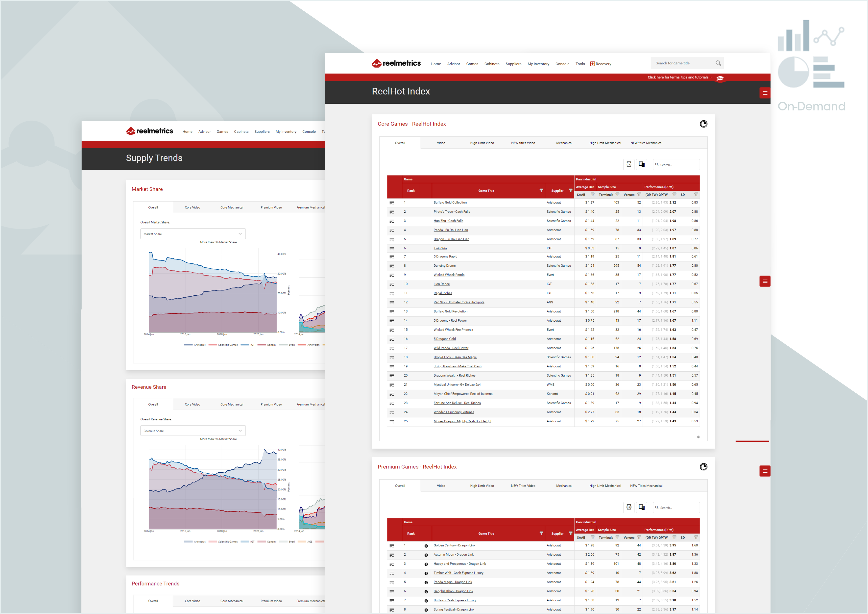868x614 pixels.
Task: Toggle Scientific Games series in Market Share legend
Action: point(223,345)
